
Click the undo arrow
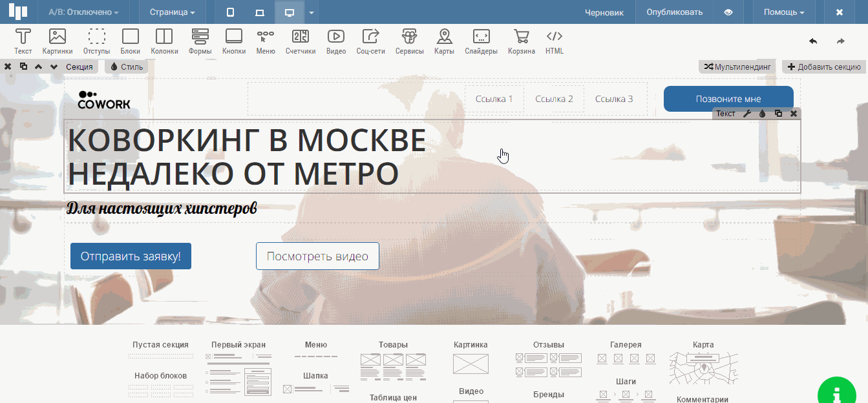click(813, 41)
